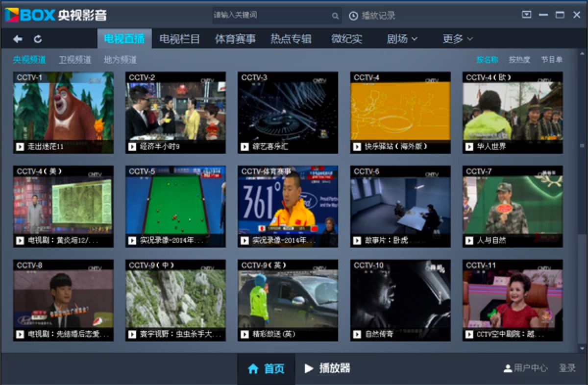Viewport: 588px width, 385px height.
Task: Click play icon beside 综艺喜乐汇
Action: (x=245, y=146)
